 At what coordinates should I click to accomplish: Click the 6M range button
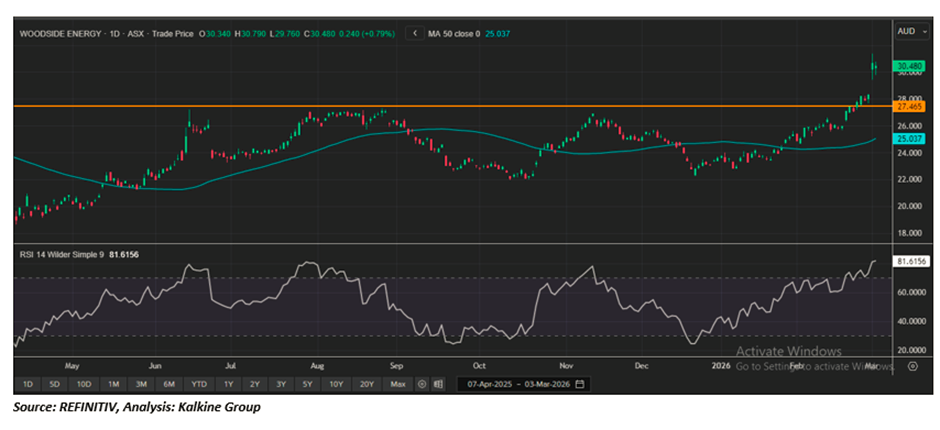pos(170,384)
